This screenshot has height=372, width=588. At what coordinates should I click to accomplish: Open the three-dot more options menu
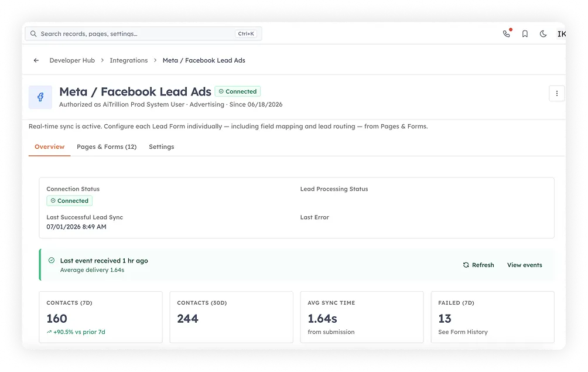click(x=556, y=93)
